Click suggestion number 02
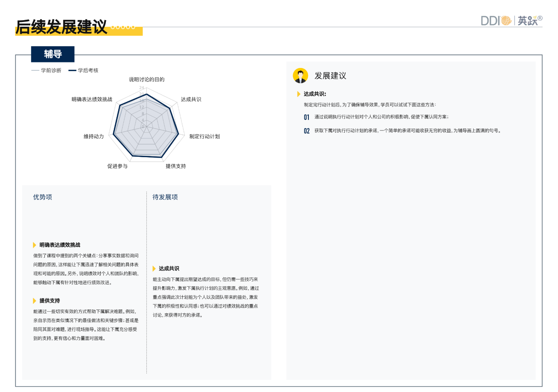 point(307,131)
